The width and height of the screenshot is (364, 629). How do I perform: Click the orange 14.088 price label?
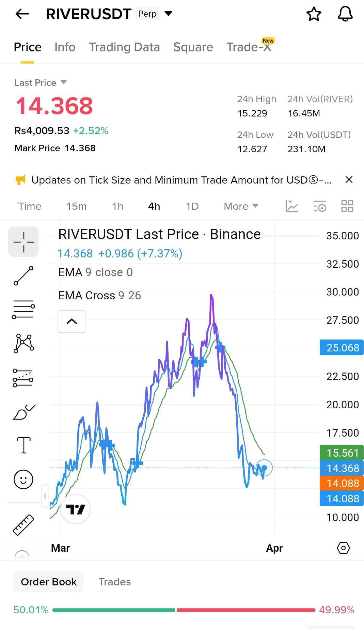pos(342,483)
